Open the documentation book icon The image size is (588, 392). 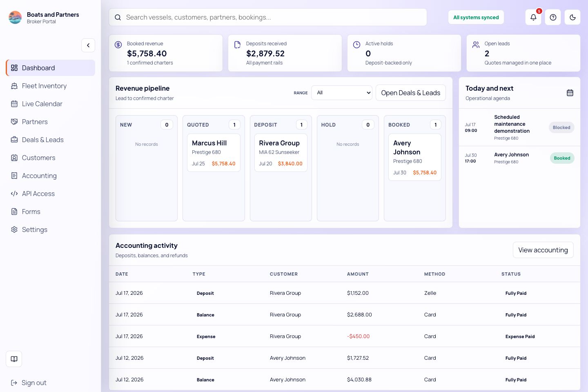click(x=14, y=359)
